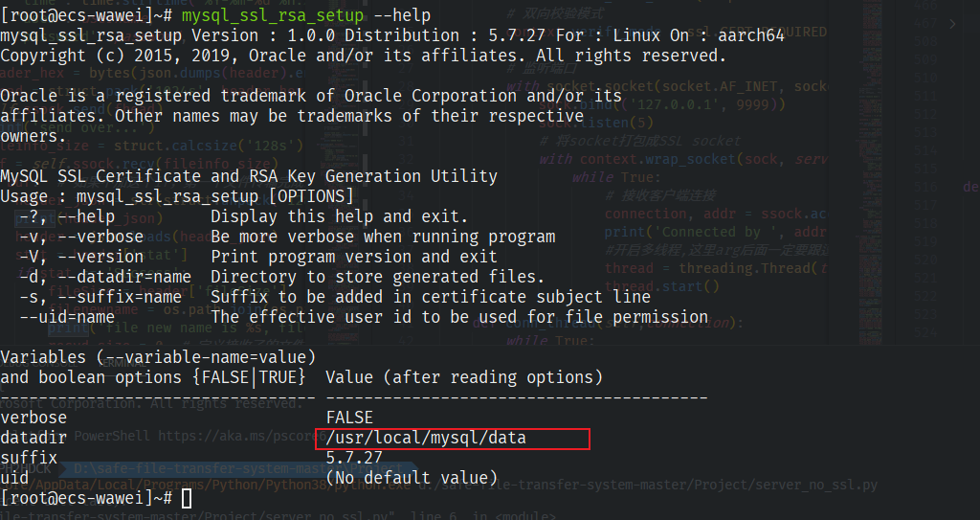
Task: Click 'MySQL SSL Certificate and RSA Key Generation Utility'
Action: click(x=249, y=176)
